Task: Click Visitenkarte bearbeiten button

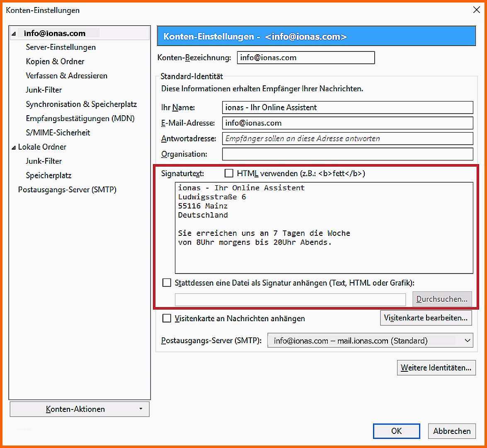Action: click(x=426, y=318)
